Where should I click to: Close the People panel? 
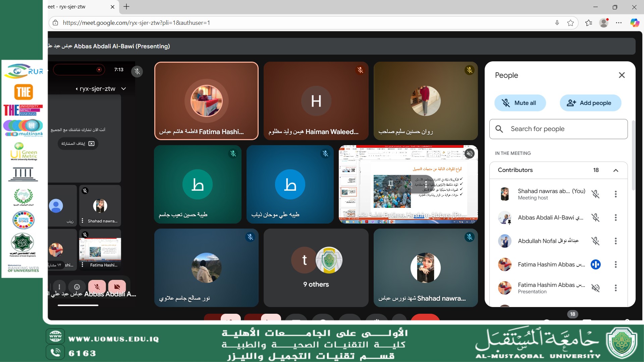coord(622,75)
